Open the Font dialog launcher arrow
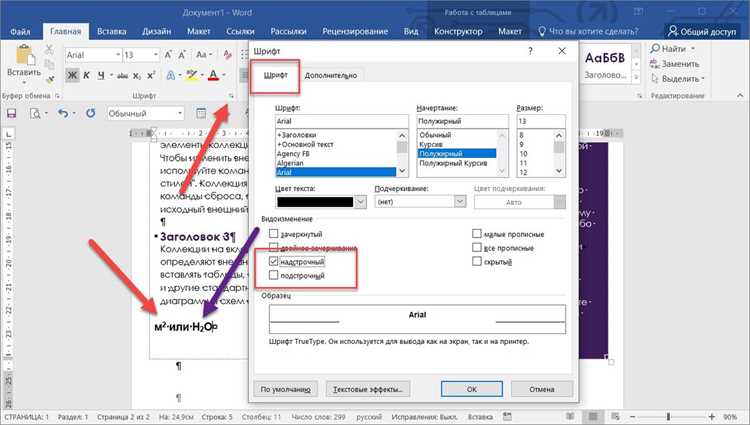Image resolution: width=750 pixels, height=425 pixels. [232, 96]
